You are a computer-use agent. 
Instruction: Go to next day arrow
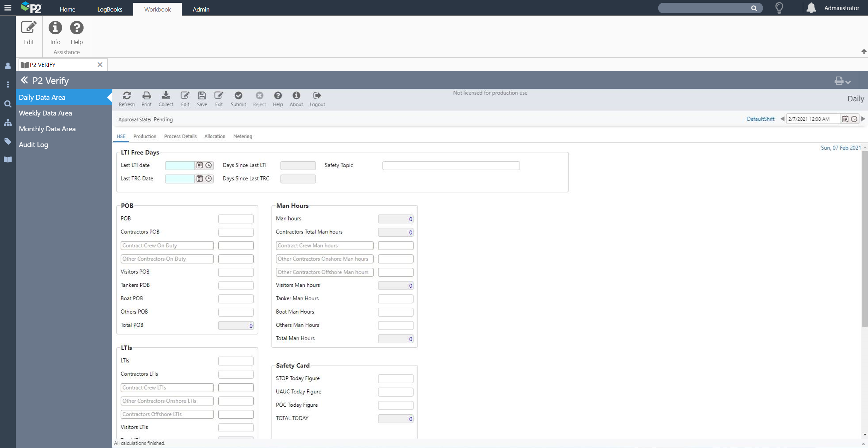pyautogui.click(x=863, y=119)
